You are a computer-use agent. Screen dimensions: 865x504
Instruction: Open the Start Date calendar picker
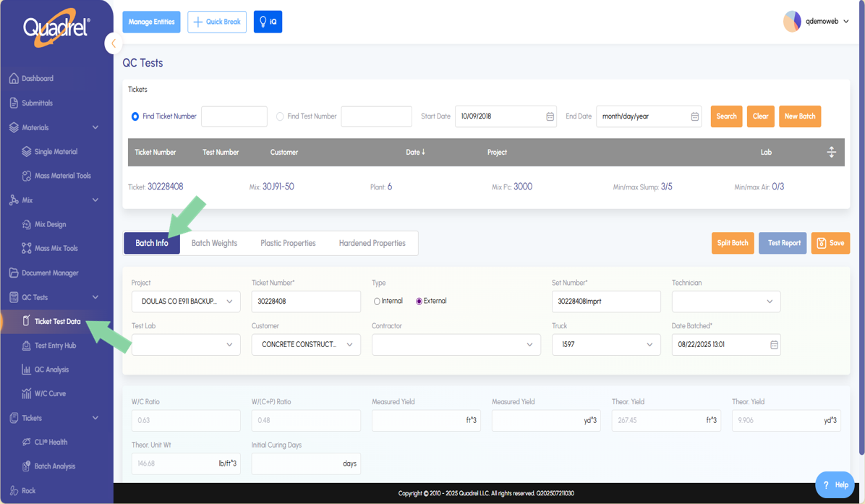(x=550, y=116)
